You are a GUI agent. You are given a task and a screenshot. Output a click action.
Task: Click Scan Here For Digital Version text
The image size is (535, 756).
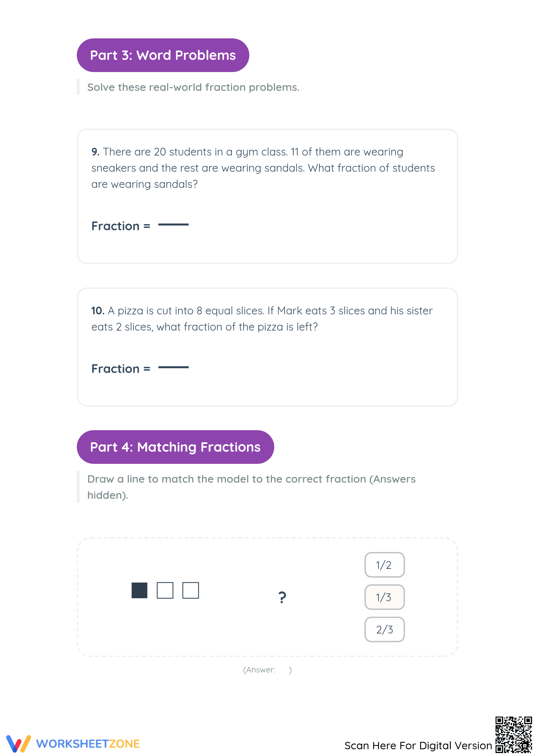click(418, 746)
